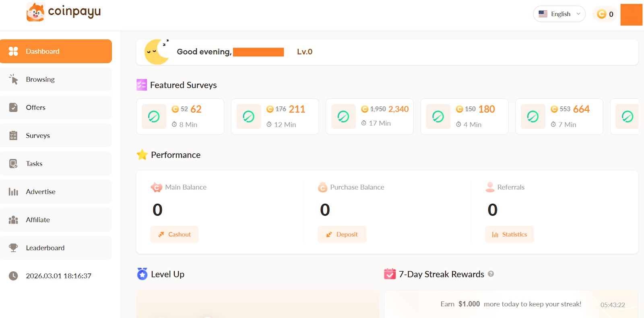Click the Leaderboard trophy icon
644x318 pixels.
13,248
